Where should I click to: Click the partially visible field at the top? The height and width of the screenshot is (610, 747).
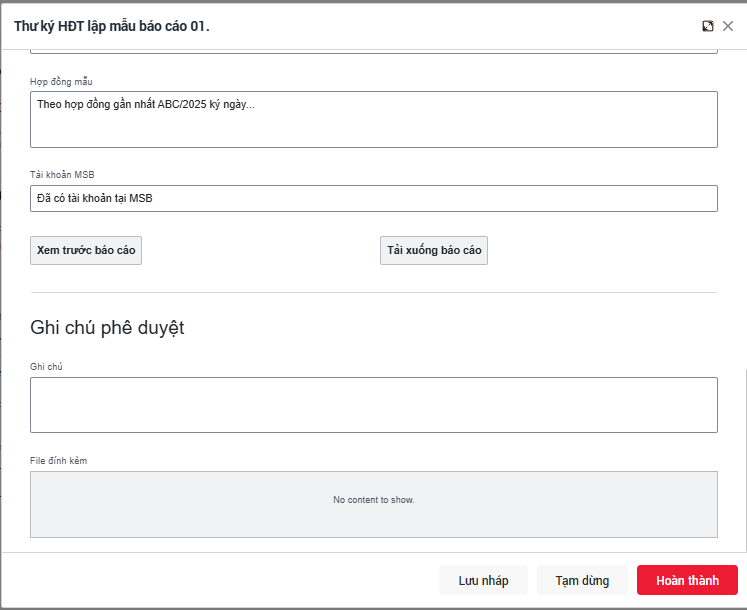373,49
